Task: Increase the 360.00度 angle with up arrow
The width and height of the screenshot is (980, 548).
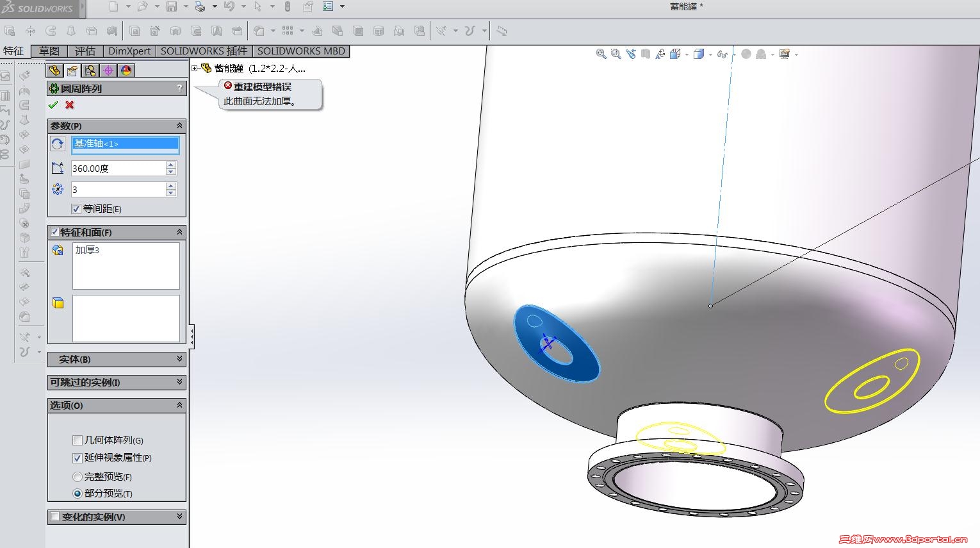Action: [171, 165]
